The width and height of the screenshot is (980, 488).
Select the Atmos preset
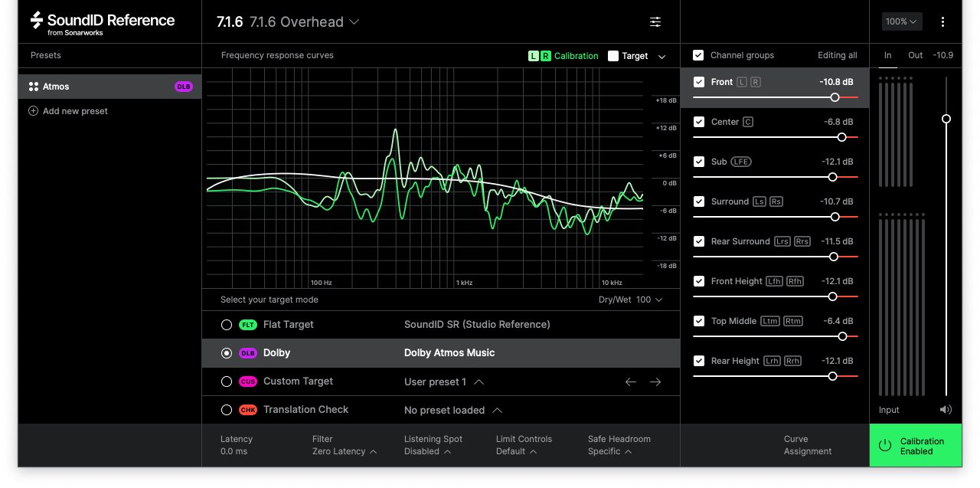coord(110,87)
